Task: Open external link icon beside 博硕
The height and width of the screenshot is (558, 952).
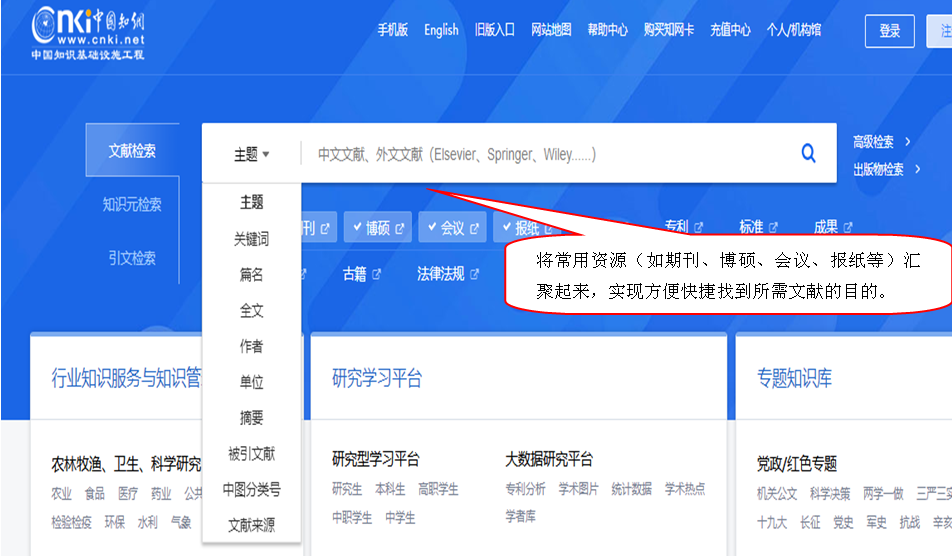Action: (400, 228)
